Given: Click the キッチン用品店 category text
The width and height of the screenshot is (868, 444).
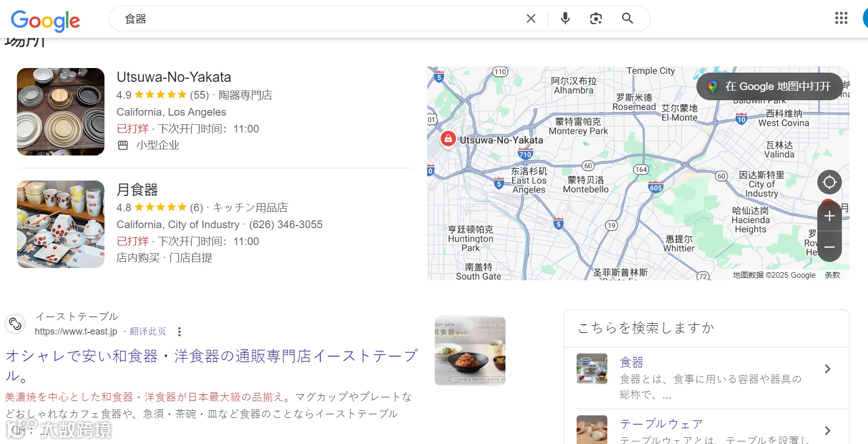Looking at the screenshot, I should (x=250, y=208).
